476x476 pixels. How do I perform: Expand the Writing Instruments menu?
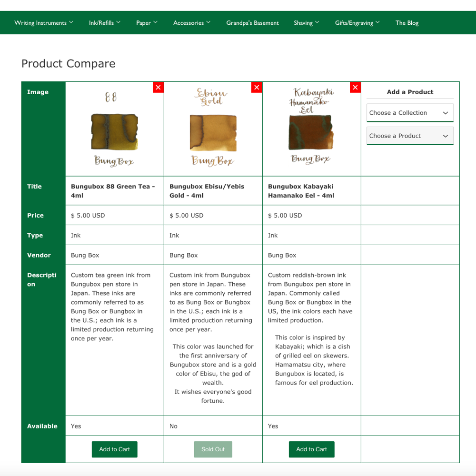click(44, 23)
